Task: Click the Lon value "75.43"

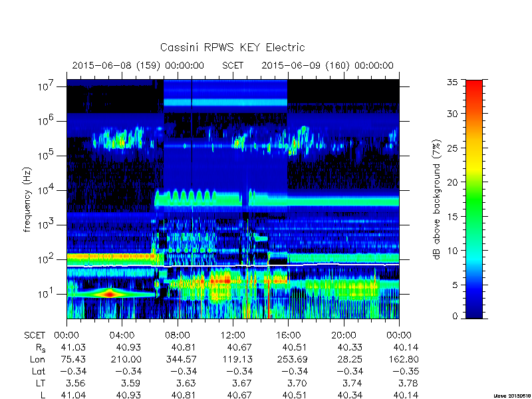Action: pos(73,359)
